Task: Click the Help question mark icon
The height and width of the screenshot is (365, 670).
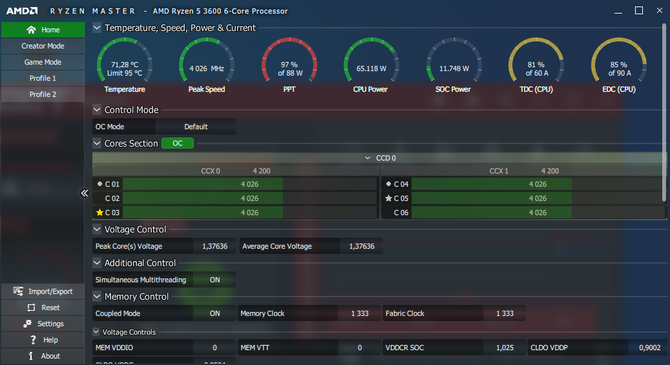Action: [33, 340]
